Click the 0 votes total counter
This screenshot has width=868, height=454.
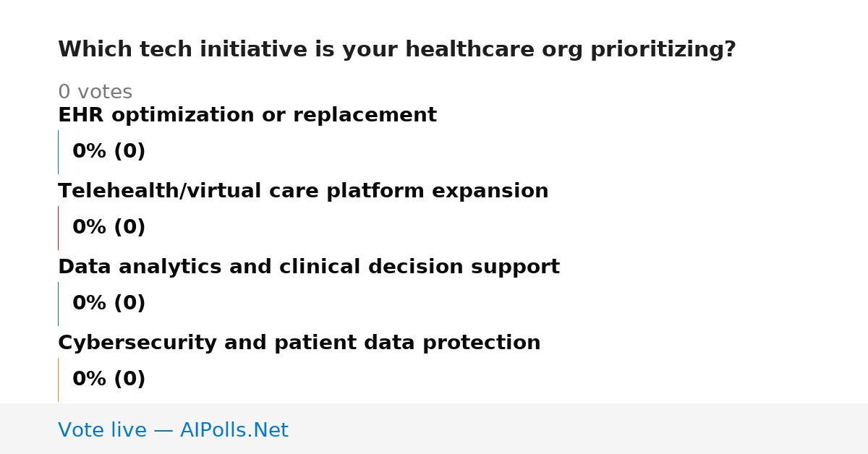coord(95,93)
